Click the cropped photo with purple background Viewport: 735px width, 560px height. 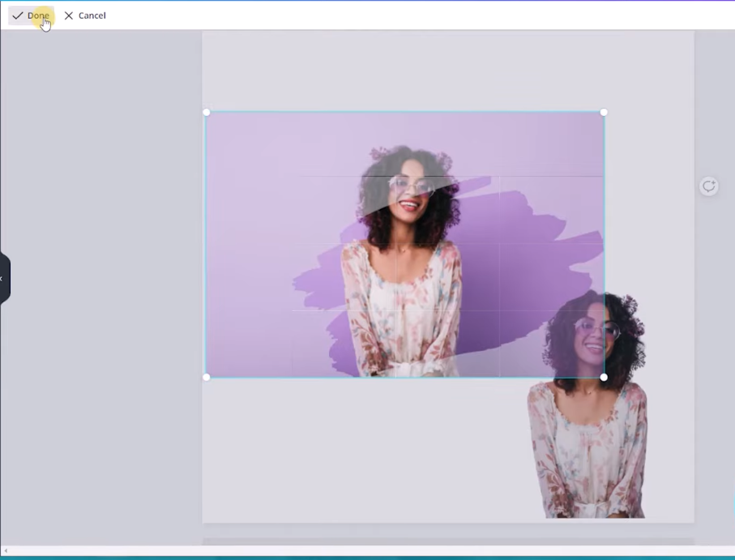405,245
